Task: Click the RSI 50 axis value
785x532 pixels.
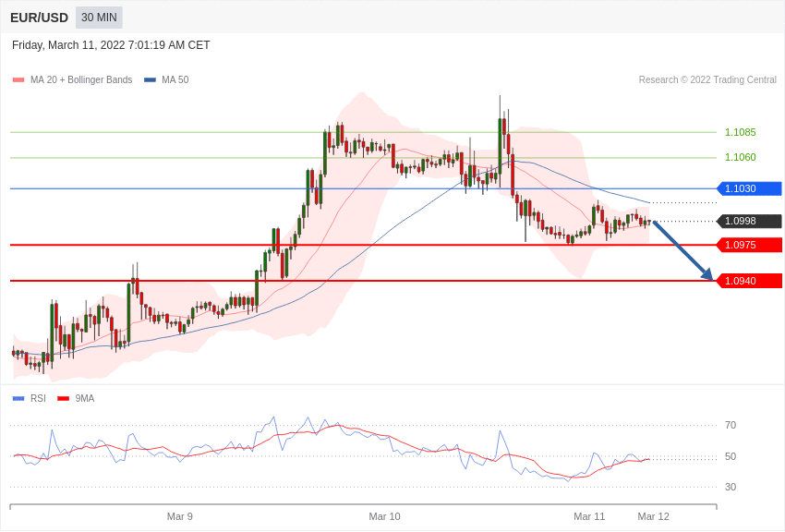Action: [x=731, y=456]
